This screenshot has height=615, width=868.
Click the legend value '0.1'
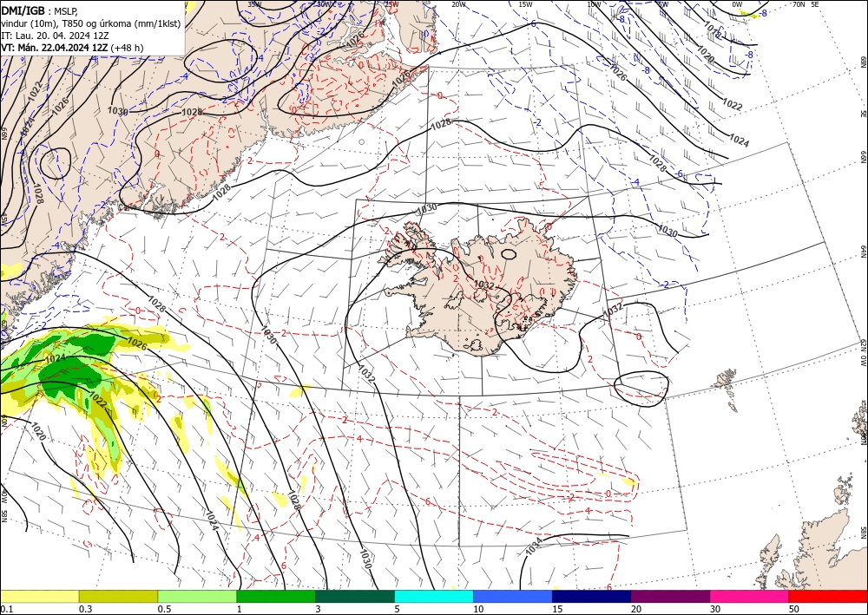pos(6,609)
